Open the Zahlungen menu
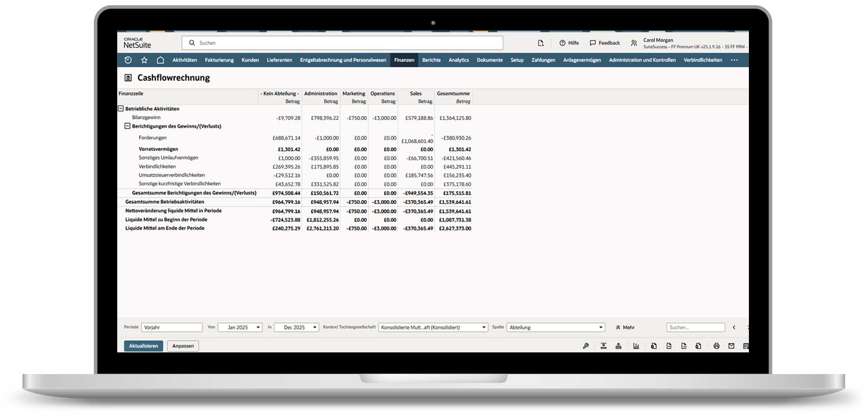The height and width of the screenshot is (419, 868). point(543,60)
